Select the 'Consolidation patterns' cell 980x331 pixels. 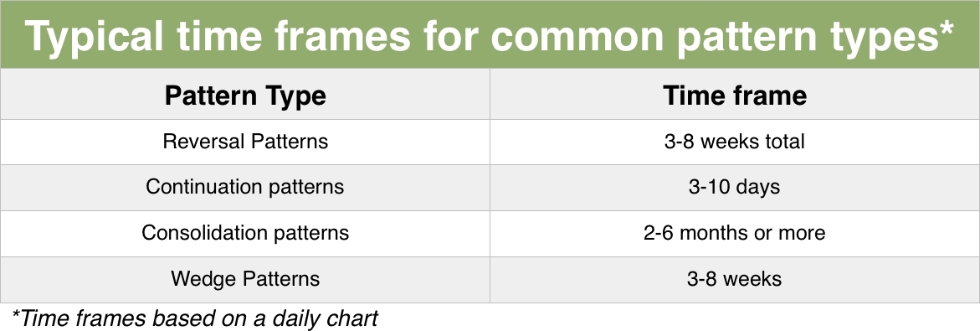[245, 234]
